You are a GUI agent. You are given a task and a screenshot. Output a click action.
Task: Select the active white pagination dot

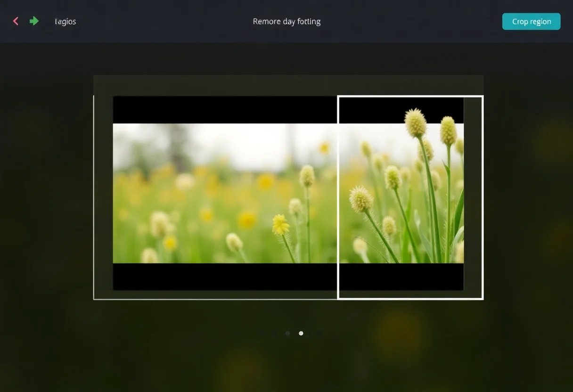[x=301, y=334]
